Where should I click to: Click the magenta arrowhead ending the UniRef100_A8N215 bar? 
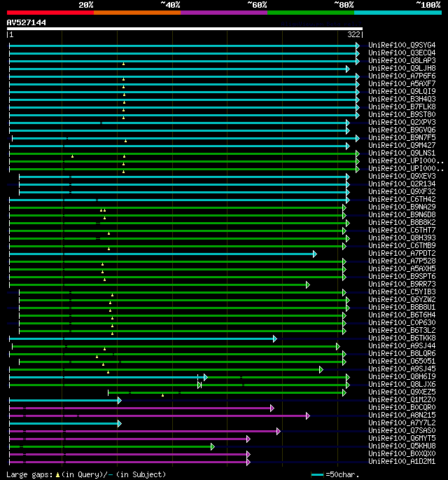click(307, 416)
